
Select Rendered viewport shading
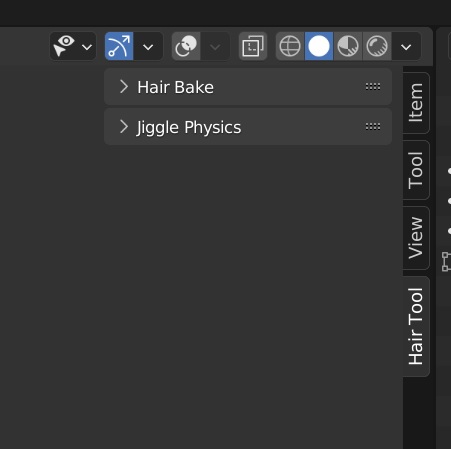pyautogui.click(x=377, y=46)
